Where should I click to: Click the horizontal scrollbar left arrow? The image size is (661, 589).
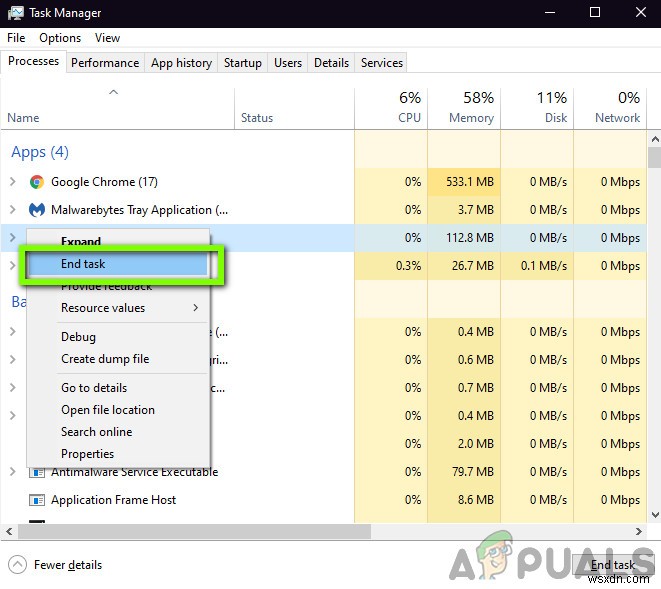click(x=9, y=532)
